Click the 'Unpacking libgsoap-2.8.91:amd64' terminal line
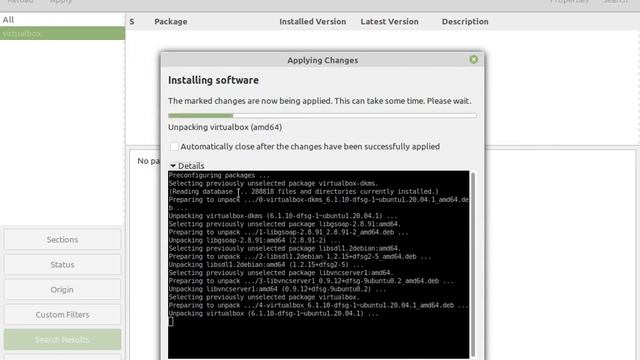 [x=254, y=240]
